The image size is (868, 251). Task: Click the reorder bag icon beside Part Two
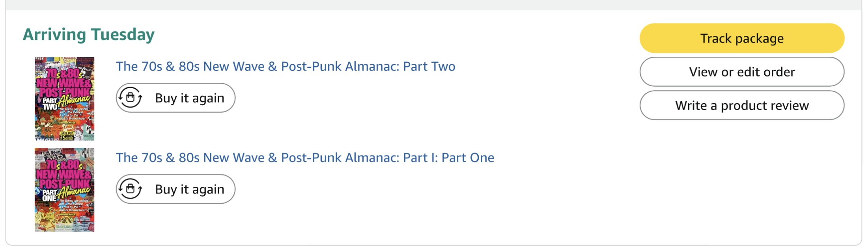tap(131, 97)
